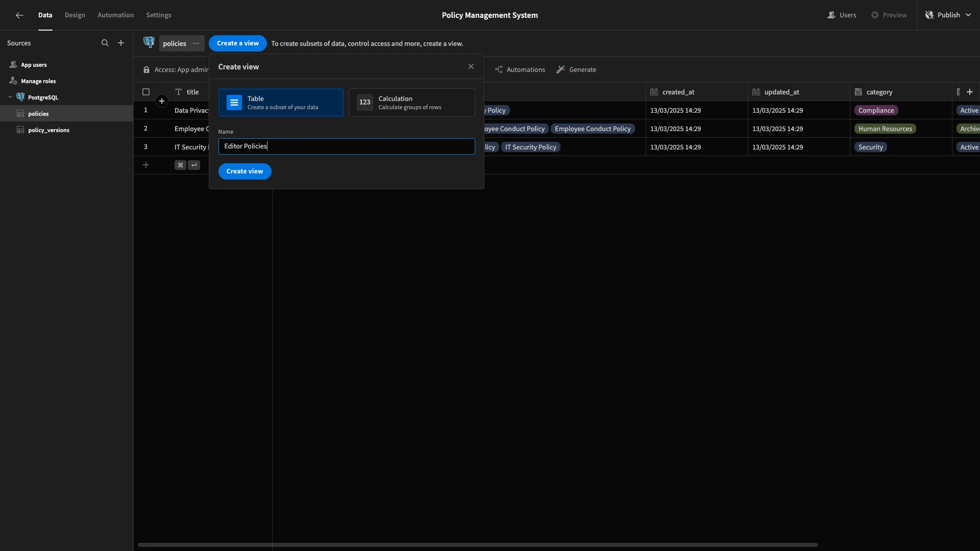Add a new column with plus icon

point(970,92)
